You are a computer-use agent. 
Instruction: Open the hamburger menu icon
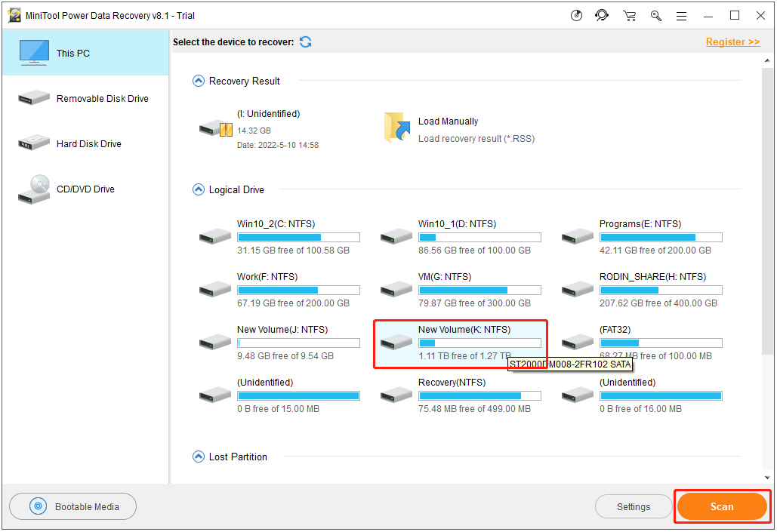tap(681, 17)
